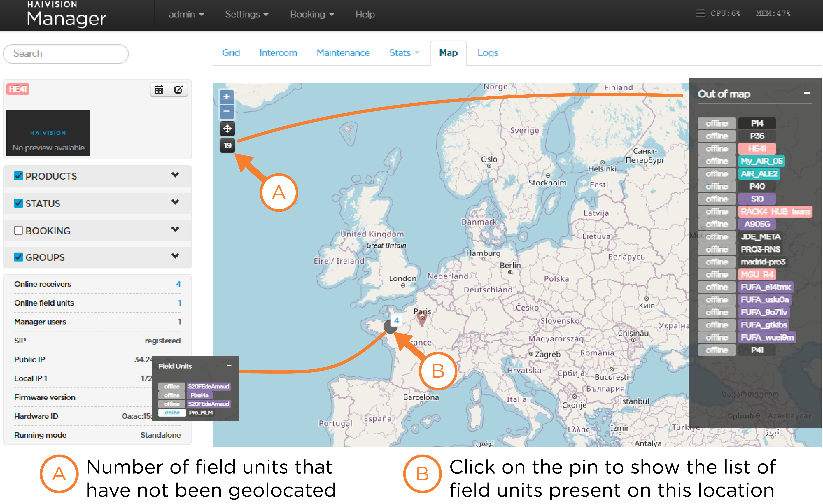The width and height of the screenshot is (823, 504).
Task: Open the Stats tab dropdown
Action: tap(404, 53)
